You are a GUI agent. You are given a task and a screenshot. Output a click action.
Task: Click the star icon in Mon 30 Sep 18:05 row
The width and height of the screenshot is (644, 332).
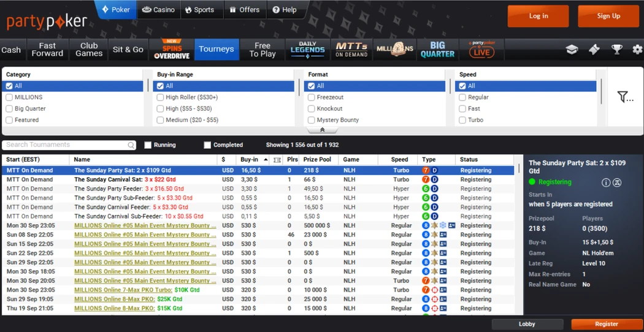tap(434, 271)
